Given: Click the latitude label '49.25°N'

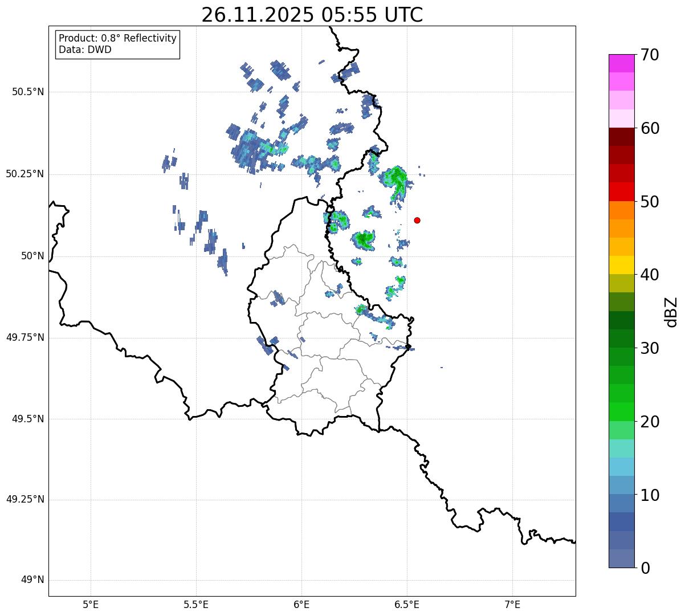Looking at the screenshot, I should [25, 499].
